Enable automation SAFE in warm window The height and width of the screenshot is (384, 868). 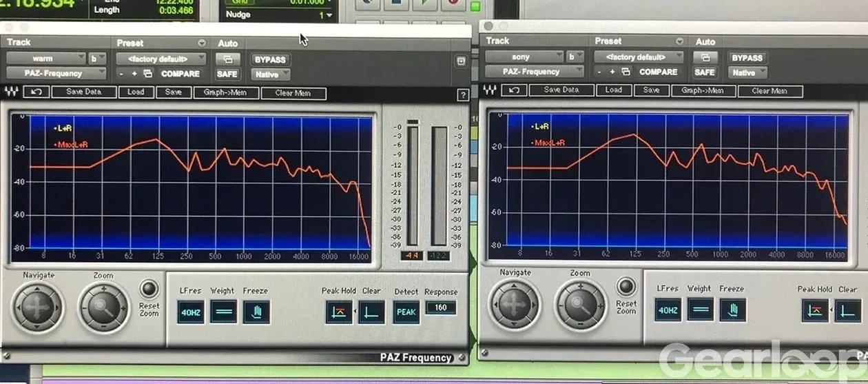pyautogui.click(x=227, y=74)
